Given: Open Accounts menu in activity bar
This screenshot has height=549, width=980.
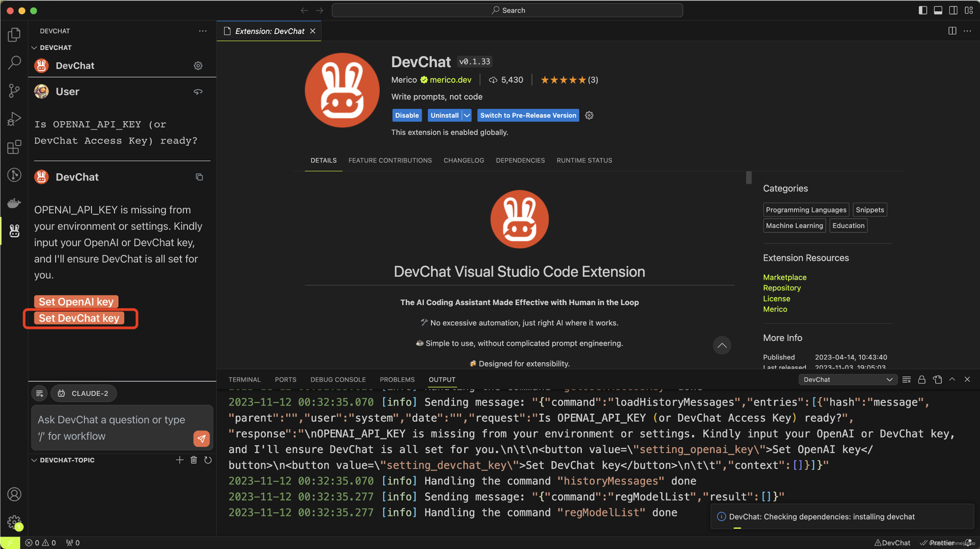Looking at the screenshot, I should click(14, 494).
